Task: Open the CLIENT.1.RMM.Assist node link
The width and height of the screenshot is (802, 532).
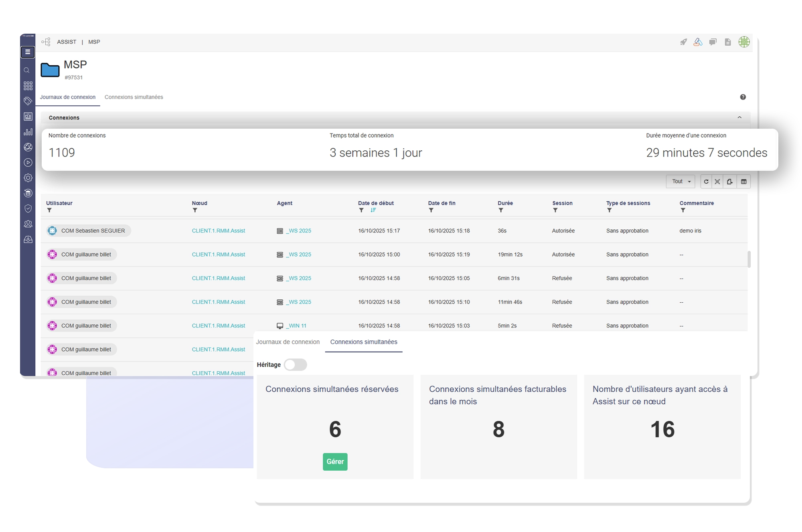Action: pos(218,231)
